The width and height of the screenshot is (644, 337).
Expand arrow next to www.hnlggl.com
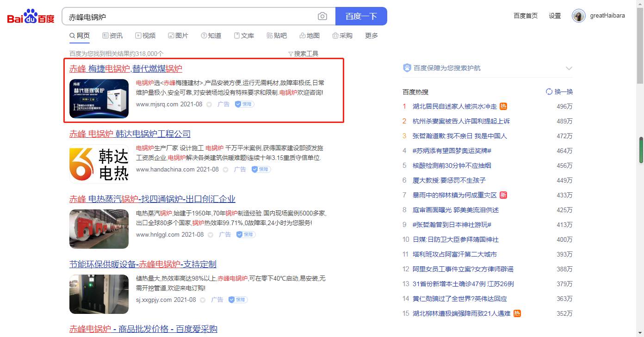[210, 235]
